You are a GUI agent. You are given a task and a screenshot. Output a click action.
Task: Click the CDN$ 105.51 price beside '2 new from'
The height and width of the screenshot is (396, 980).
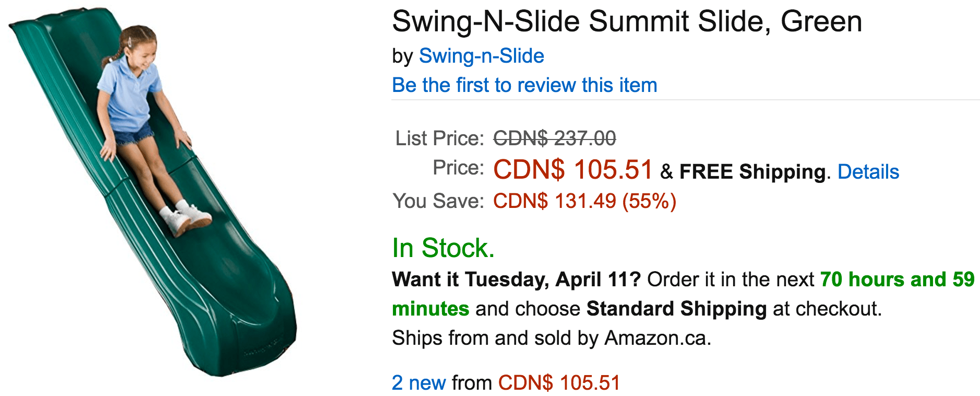point(559,383)
